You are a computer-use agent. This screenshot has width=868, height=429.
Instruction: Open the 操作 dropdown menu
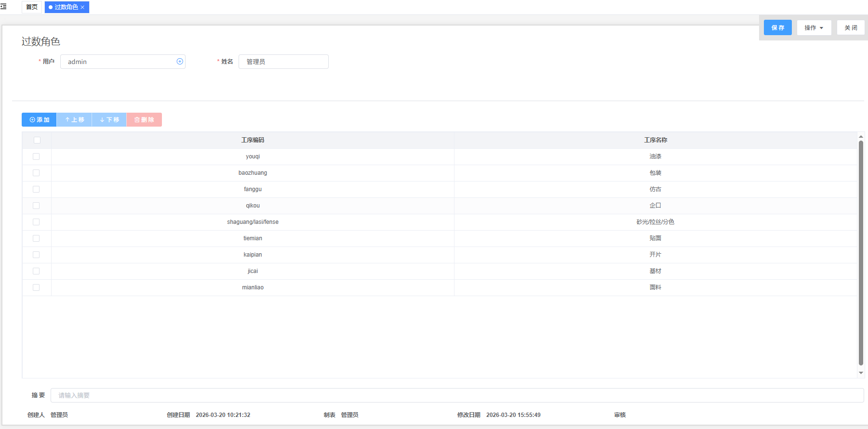point(814,28)
